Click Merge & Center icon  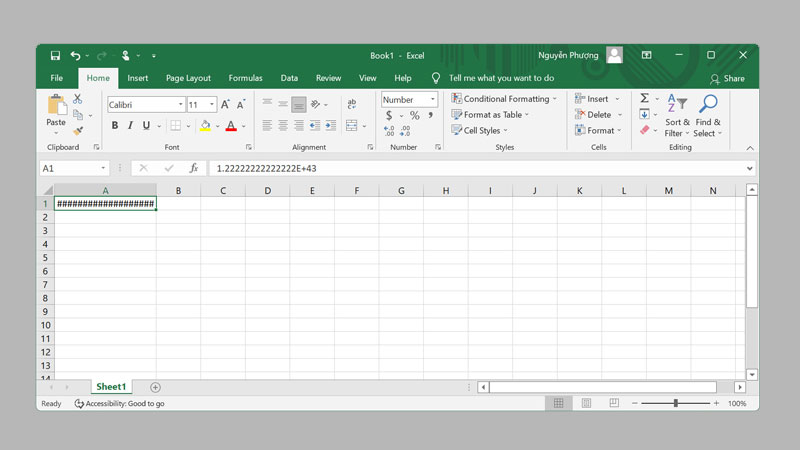click(x=352, y=126)
